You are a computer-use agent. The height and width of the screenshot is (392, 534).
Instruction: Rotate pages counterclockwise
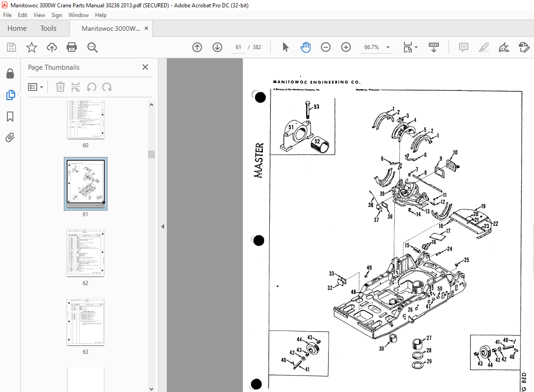91,87
